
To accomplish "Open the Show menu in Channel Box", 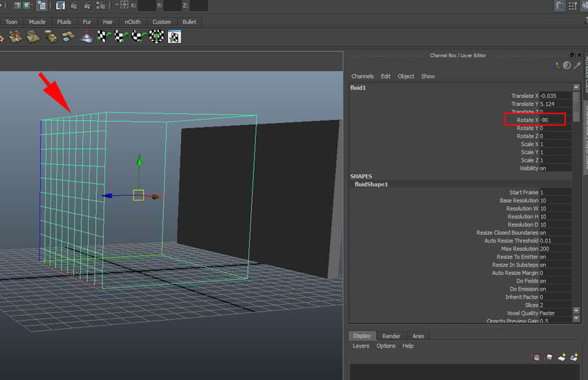I will (428, 76).
